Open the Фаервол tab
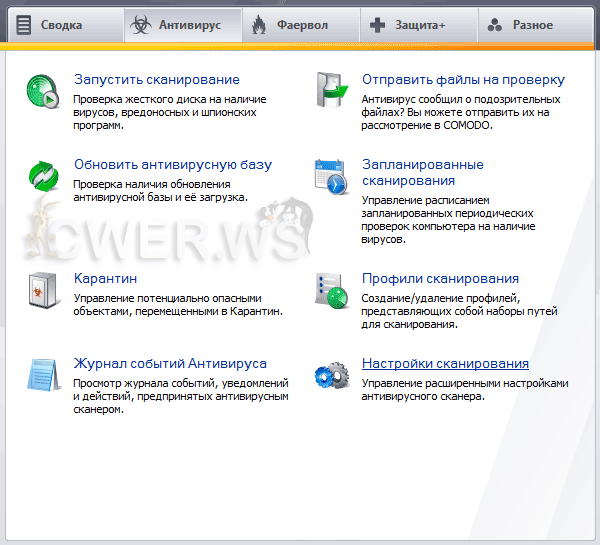This screenshot has width=600, height=545. click(x=299, y=25)
